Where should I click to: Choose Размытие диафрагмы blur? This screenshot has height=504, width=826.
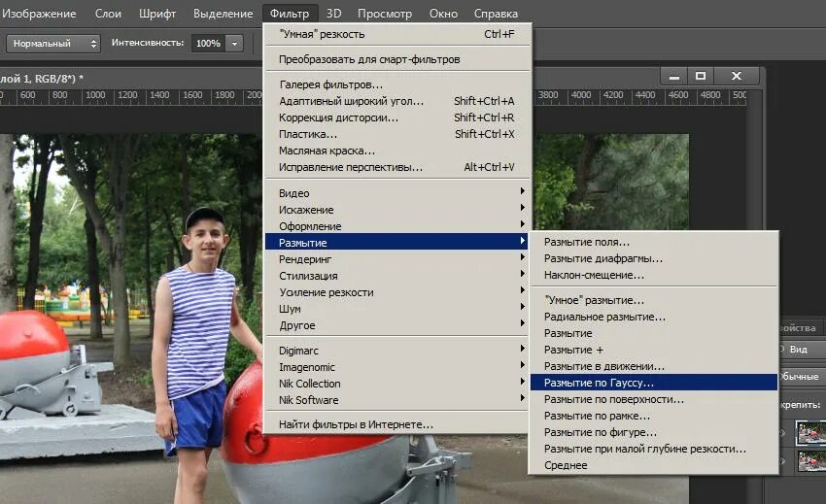coord(654,258)
